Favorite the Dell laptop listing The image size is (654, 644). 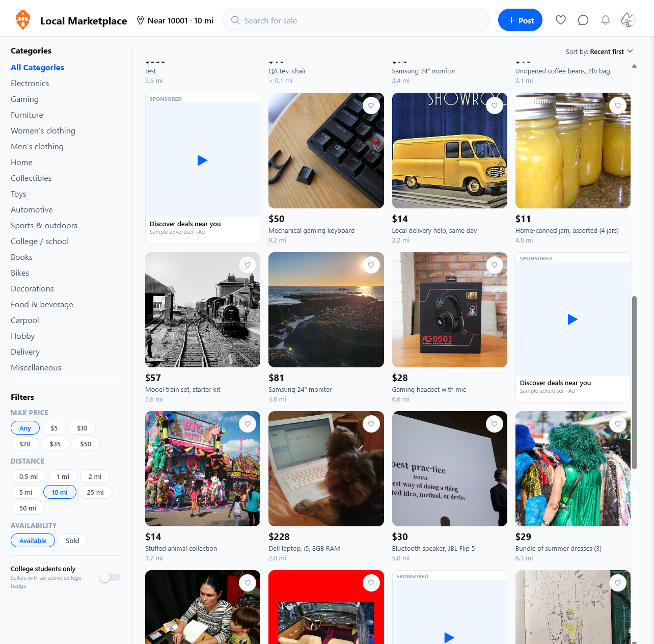pyautogui.click(x=371, y=424)
